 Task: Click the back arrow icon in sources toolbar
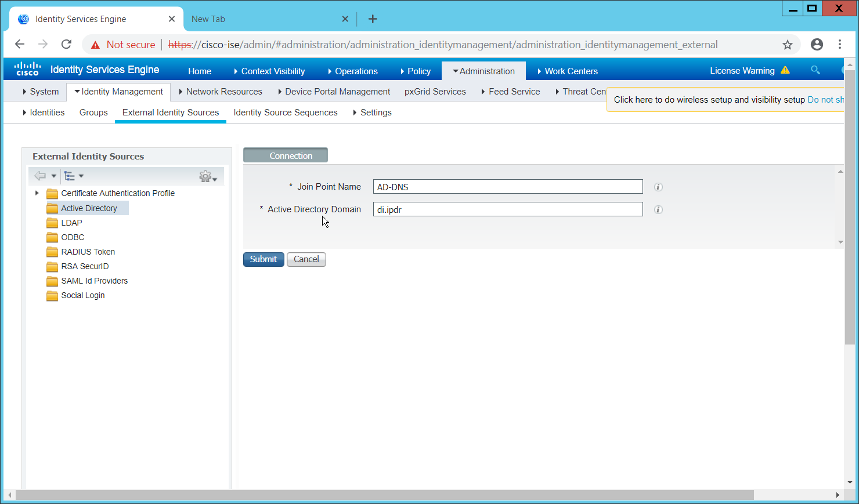coord(40,176)
